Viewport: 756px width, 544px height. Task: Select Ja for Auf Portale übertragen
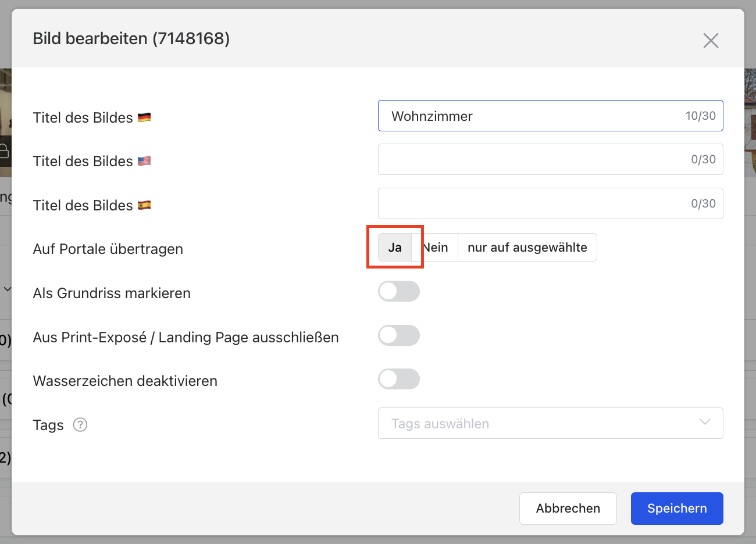395,248
